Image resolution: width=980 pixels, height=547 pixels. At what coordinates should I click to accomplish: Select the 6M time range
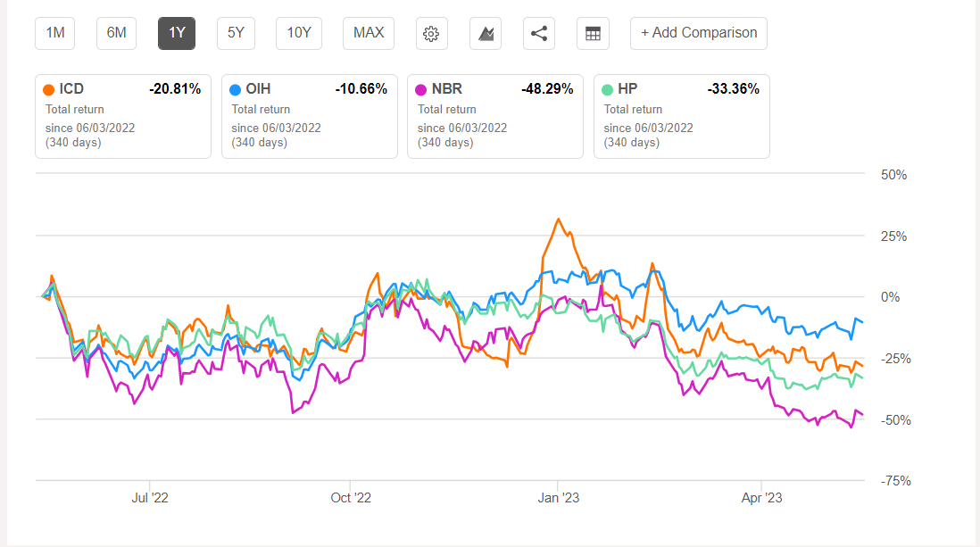click(116, 33)
